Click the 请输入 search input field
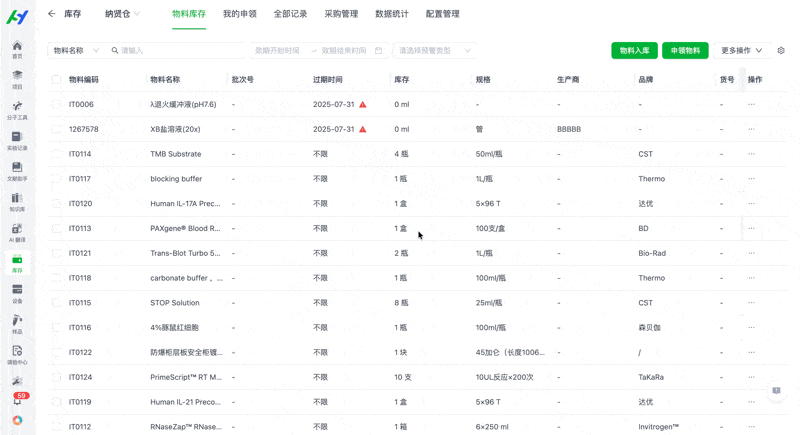This screenshot has height=435, width=800. pos(175,51)
